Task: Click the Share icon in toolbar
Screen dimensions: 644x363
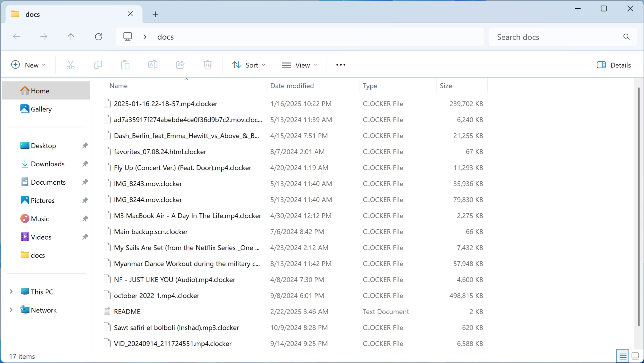Action: 180,65
